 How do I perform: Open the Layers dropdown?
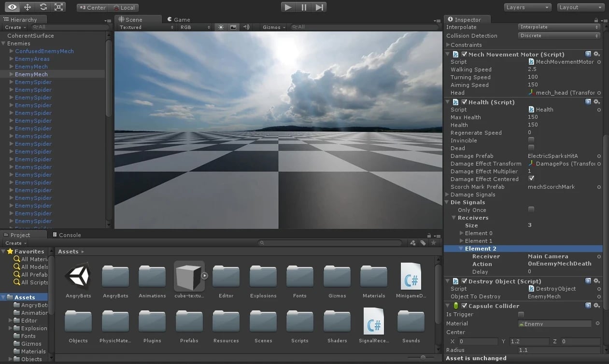pyautogui.click(x=527, y=7)
